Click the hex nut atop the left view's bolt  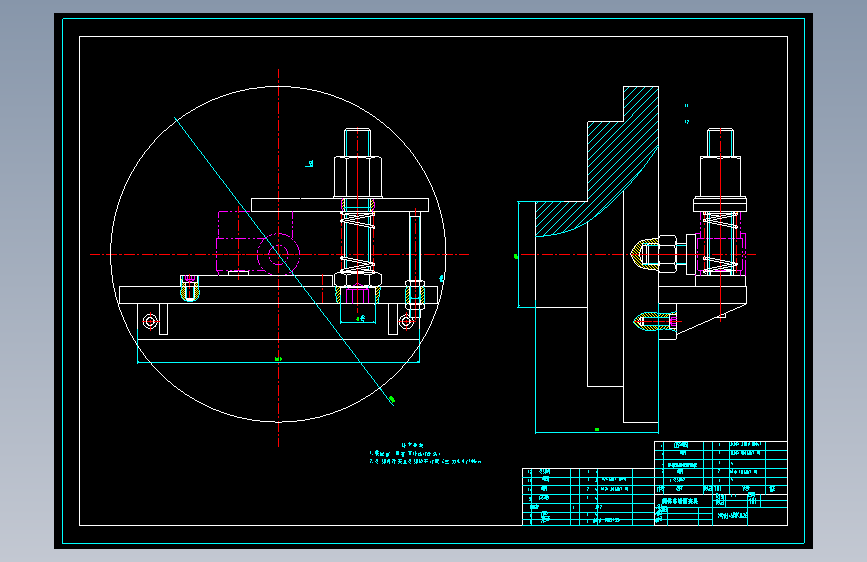[357, 177]
